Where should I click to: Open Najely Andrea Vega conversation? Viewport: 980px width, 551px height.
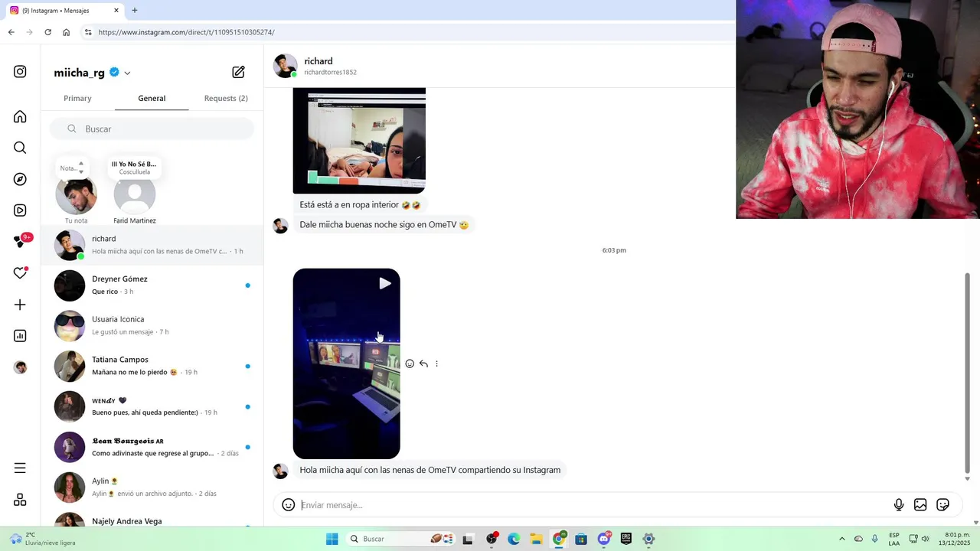click(152, 519)
